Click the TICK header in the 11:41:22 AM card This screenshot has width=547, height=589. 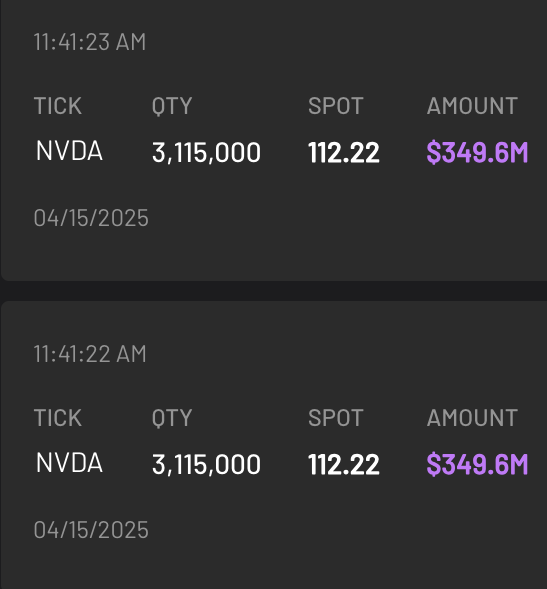click(58, 418)
